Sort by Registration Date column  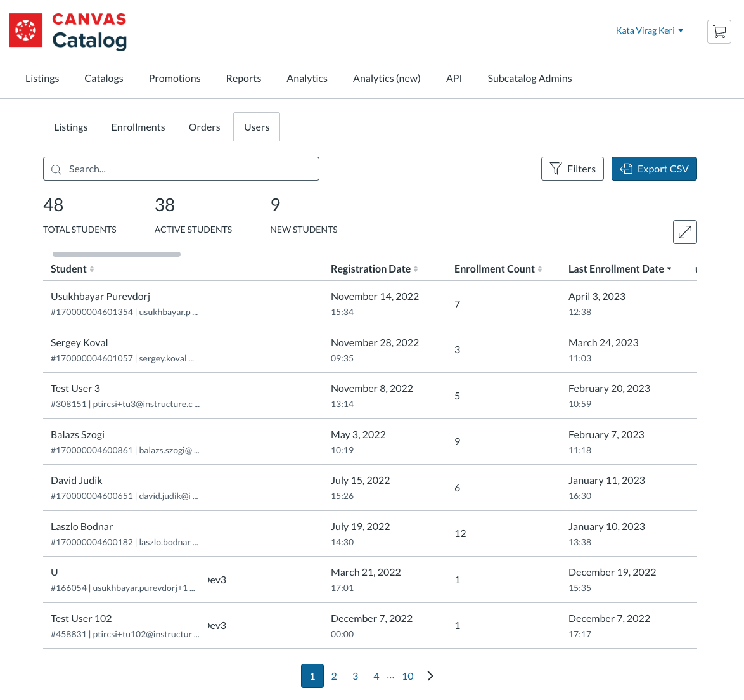tap(374, 269)
